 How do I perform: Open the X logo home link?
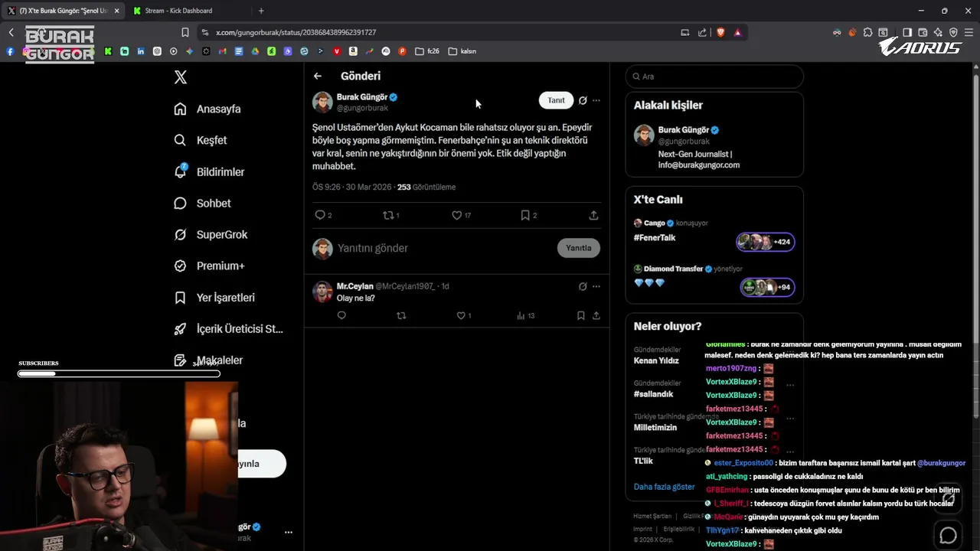(x=181, y=77)
